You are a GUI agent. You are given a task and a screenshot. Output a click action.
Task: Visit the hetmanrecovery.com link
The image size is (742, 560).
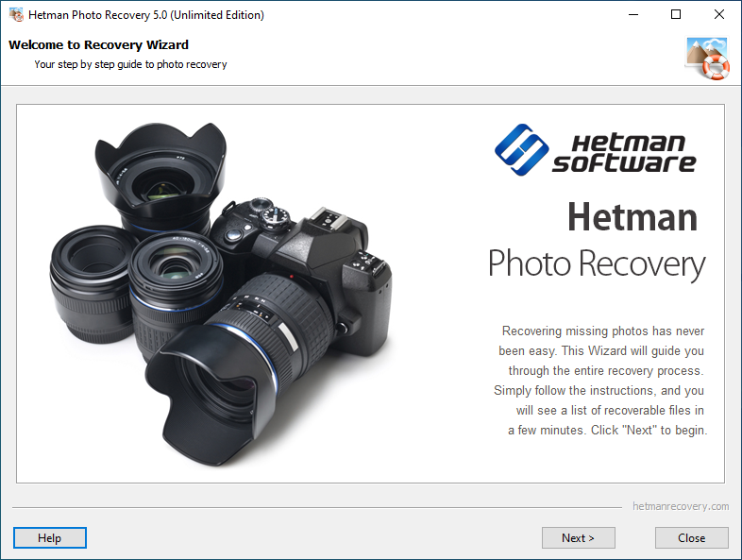click(681, 506)
